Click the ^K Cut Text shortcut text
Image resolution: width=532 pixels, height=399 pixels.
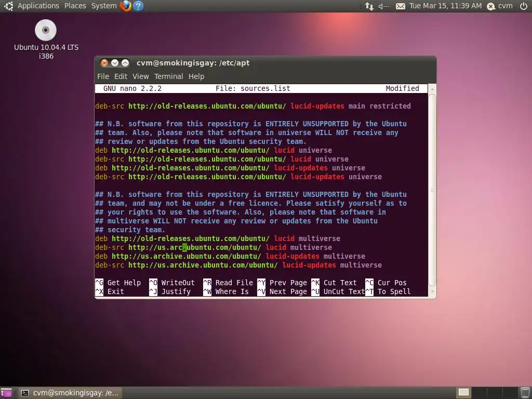pos(334,283)
